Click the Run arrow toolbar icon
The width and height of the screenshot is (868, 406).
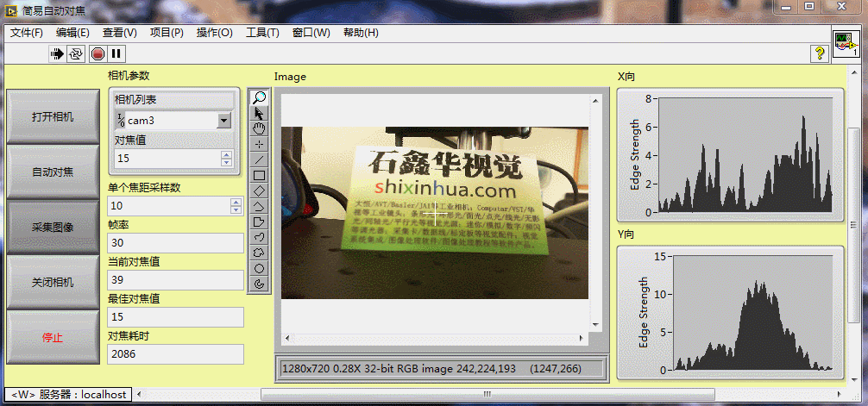click(x=58, y=53)
